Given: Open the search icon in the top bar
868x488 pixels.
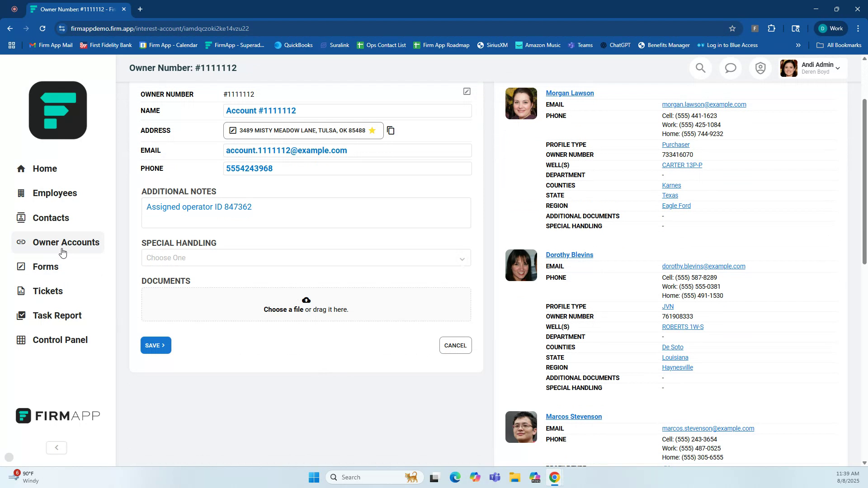Looking at the screenshot, I should click(x=700, y=68).
